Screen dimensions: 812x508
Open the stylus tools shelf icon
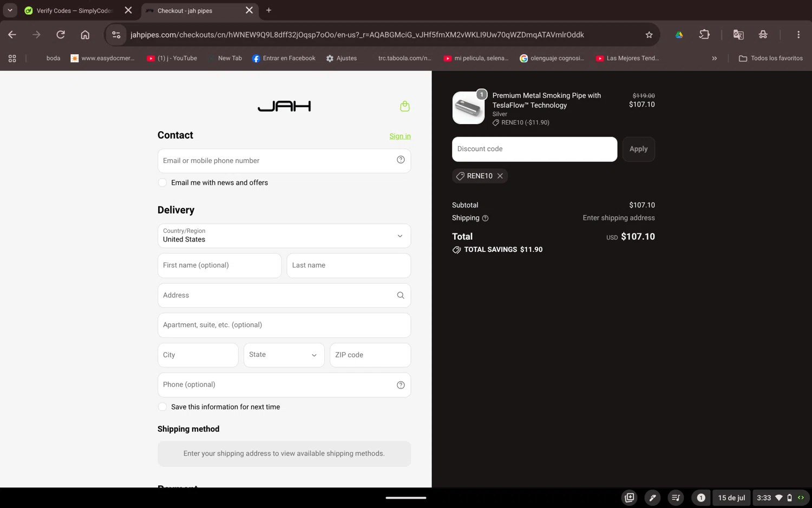653,498
